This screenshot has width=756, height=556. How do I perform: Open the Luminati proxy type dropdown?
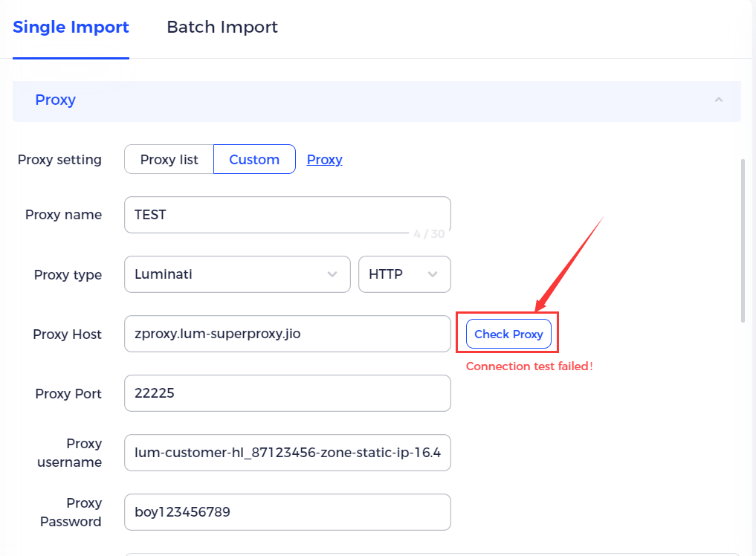click(237, 274)
